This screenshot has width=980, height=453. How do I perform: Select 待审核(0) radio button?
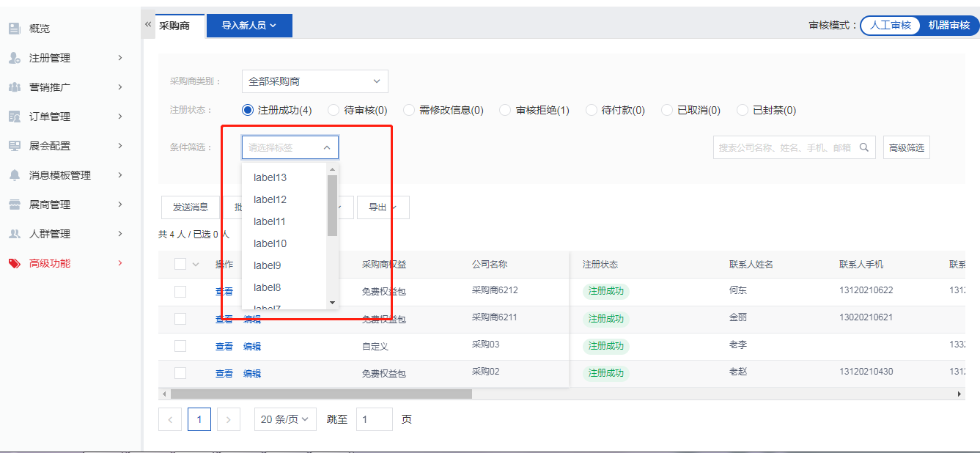pos(334,110)
